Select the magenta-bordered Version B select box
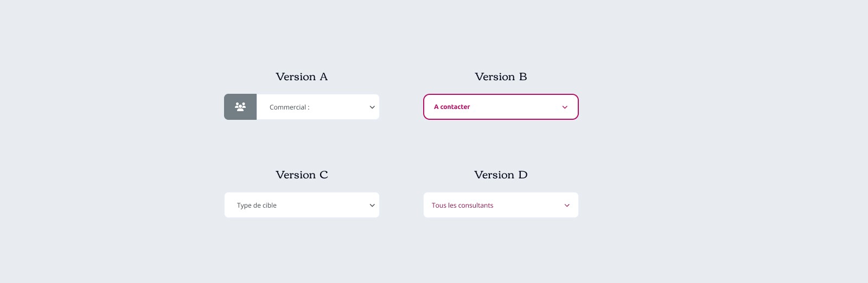The width and height of the screenshot is (868, 283). [x=501, y=107]
